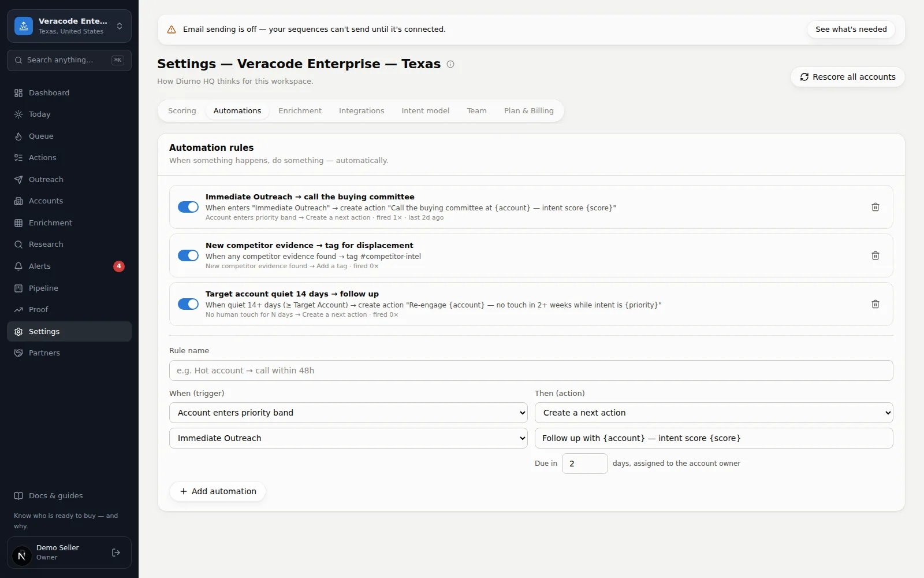Viewport: 924px width, 578px height.
Task: Click the Rule name input field
Action: (531, 370)
